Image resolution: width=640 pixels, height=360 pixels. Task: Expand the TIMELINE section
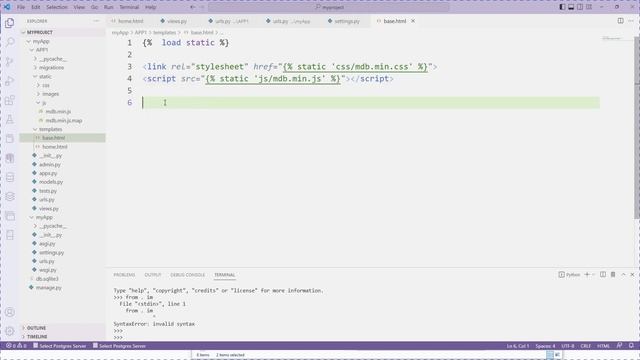click(x=63, y=337)
